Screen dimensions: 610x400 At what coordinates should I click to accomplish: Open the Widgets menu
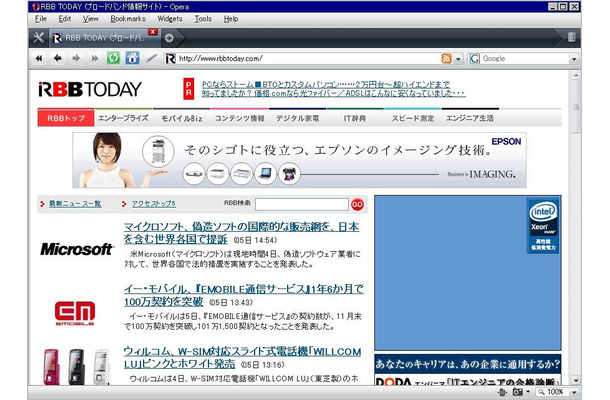pyautogui.click(x=170, y=19)
